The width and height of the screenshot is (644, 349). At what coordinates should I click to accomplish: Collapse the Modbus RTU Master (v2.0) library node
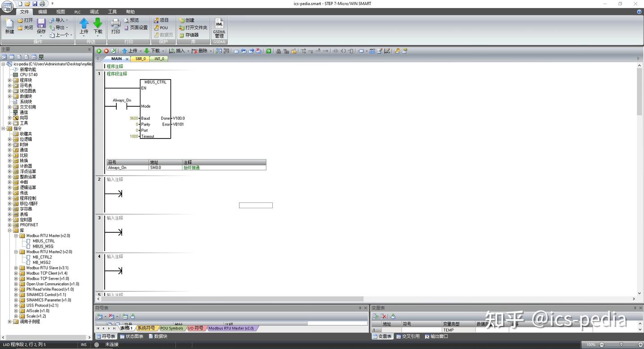coord(16,235)
